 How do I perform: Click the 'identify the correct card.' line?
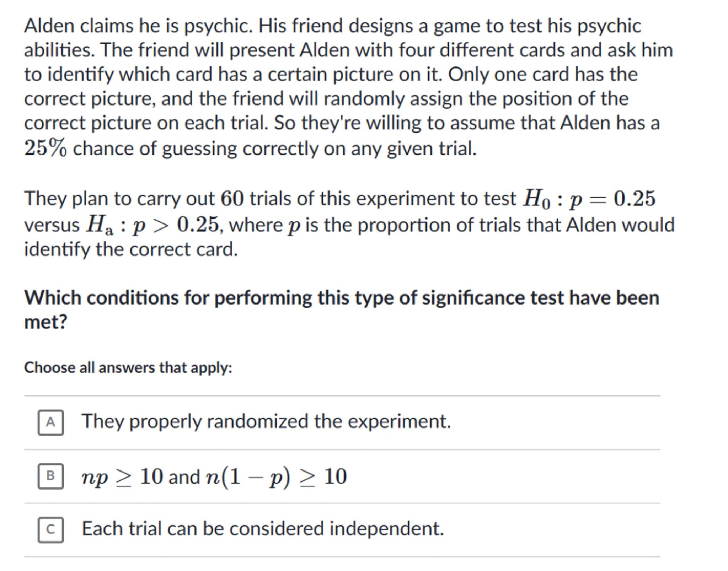[131, 249]
